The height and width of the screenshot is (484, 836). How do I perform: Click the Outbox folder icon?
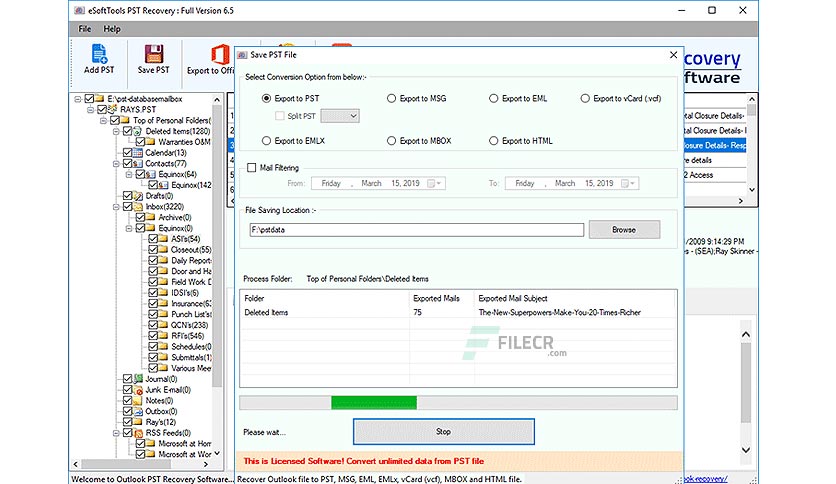[138, 411]
